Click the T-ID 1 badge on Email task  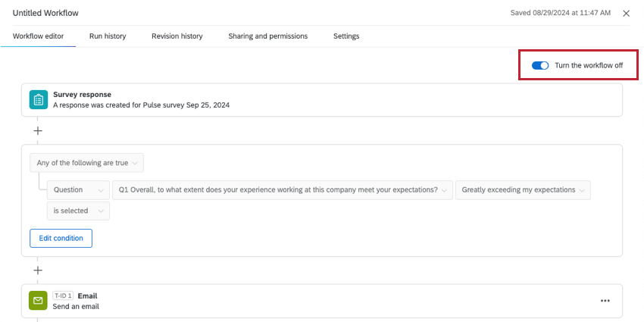point(63,295)
